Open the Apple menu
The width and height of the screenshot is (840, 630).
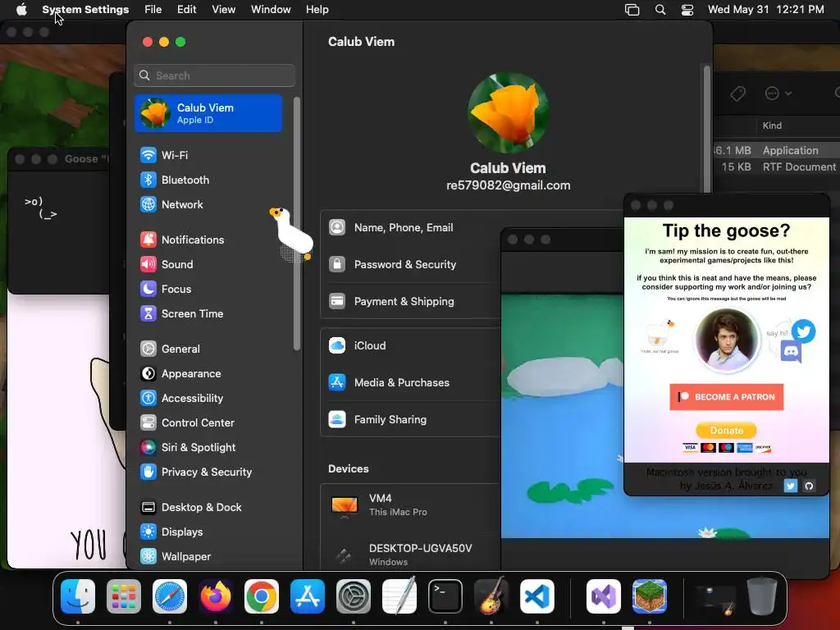[x=21, y=10]
